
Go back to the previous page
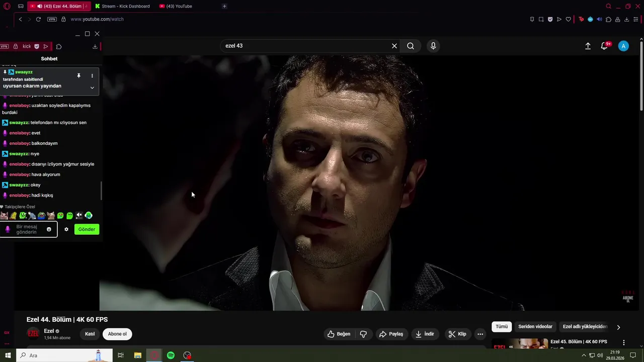pos(20,19)
